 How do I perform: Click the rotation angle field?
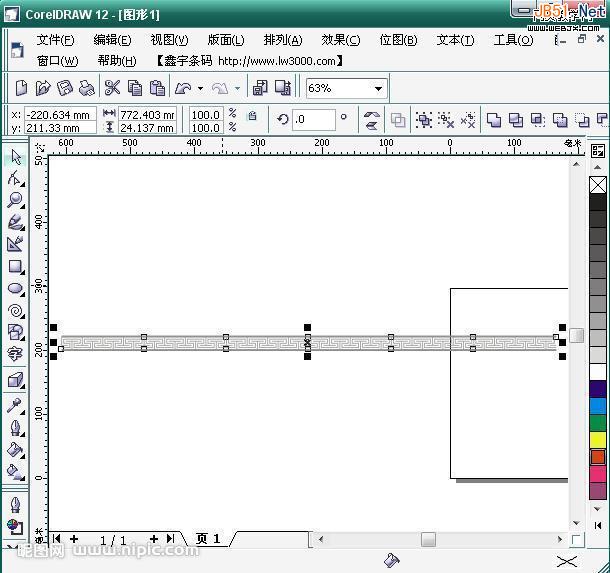coord(314,119)
